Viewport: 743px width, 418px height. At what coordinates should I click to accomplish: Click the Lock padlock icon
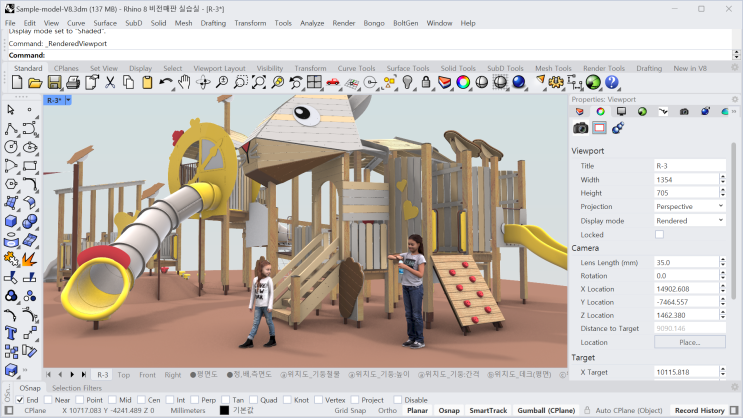pos(426,82)
